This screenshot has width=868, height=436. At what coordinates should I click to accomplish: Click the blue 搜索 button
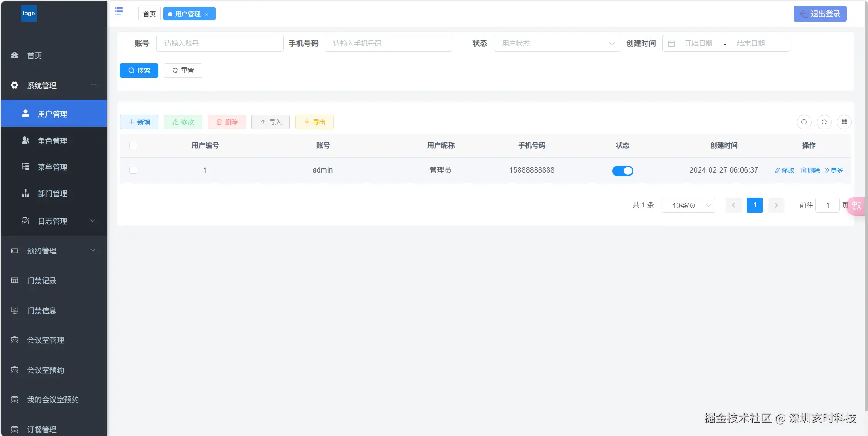139,70
